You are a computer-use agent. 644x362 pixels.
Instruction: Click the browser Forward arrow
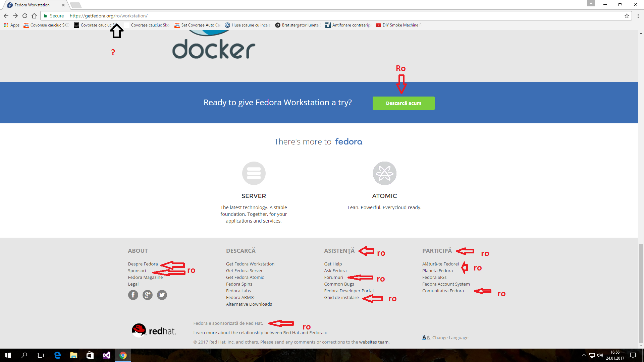(15, 16)
